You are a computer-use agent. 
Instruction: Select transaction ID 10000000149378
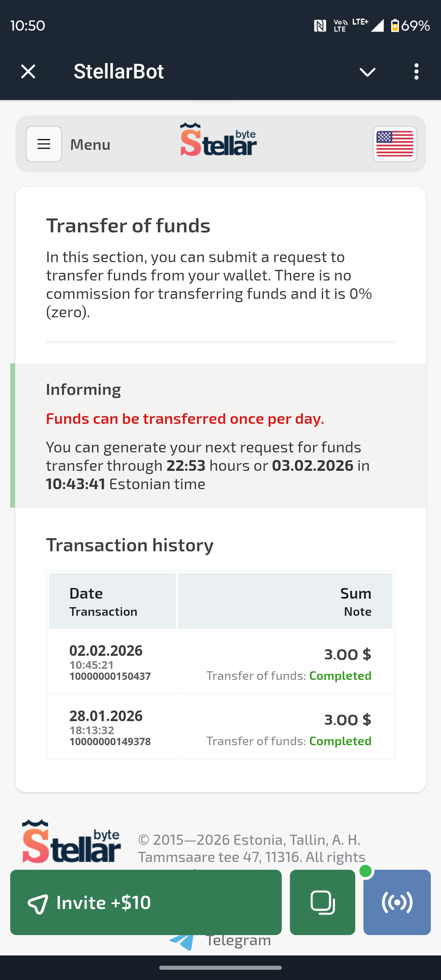click(x=110, y=742)
